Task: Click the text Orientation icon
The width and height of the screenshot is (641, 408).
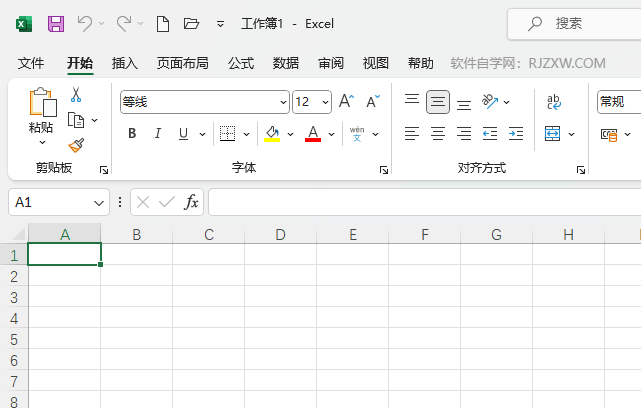Action: coord(490,101)
